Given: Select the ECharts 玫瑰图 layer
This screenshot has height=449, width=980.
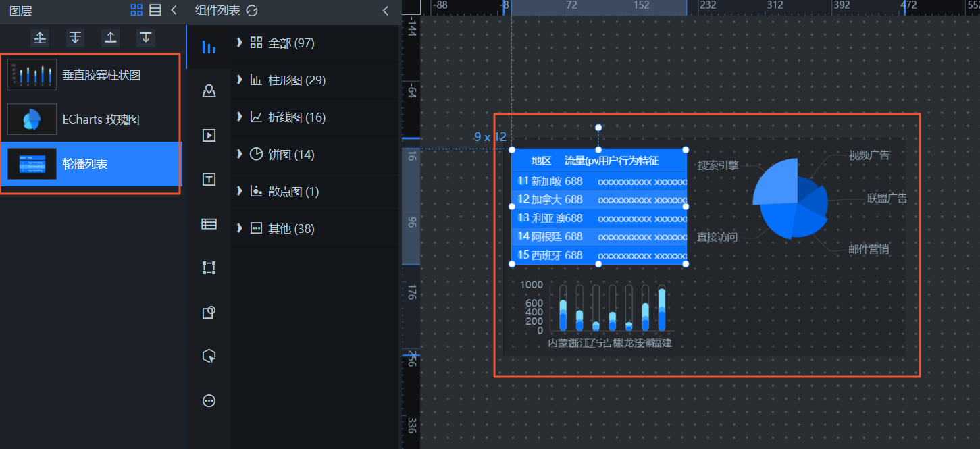Looking at the screenshot, I should click(91, 120).
